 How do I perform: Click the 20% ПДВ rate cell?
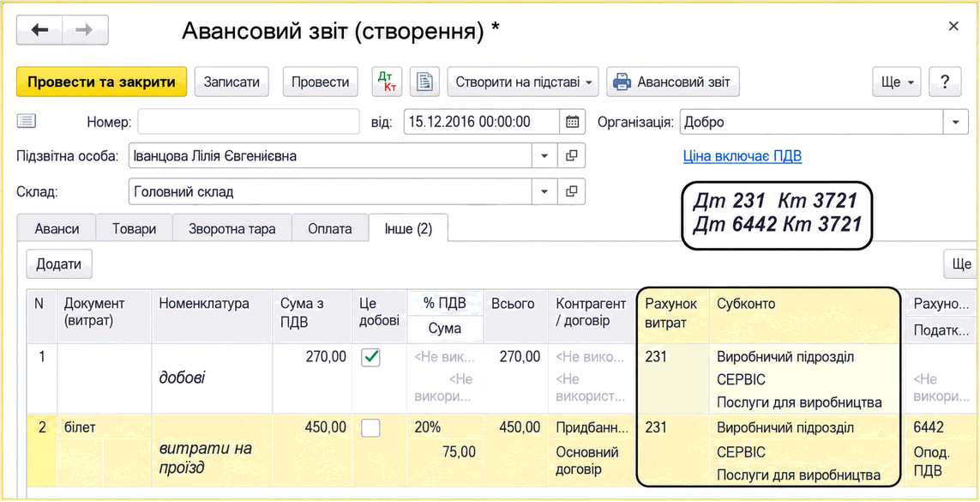coord(446,427)
